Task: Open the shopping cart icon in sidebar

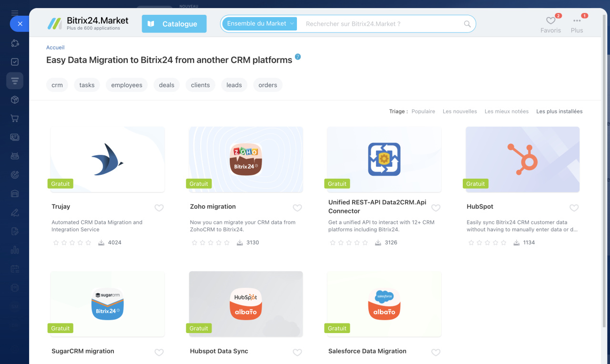Action: 15,118
